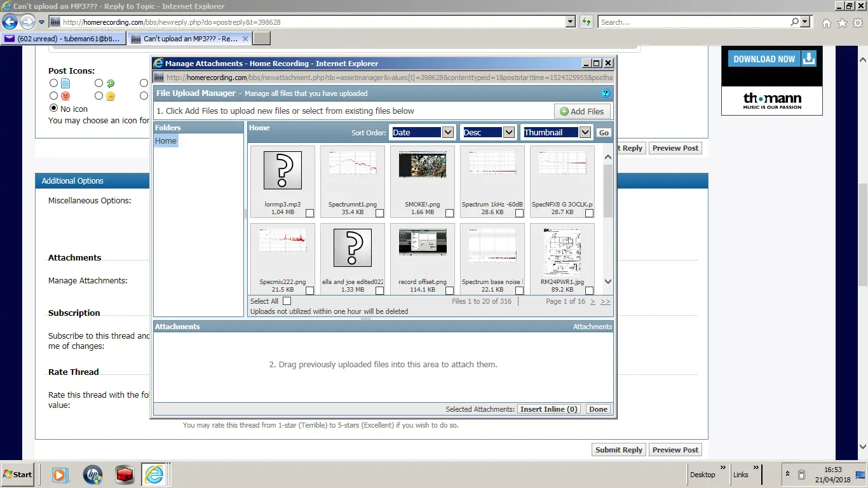Tick the checkbox for lorrmp3.mp3
Image resolution: width=868 pixels, height=488 pixels.
[309, 213]
